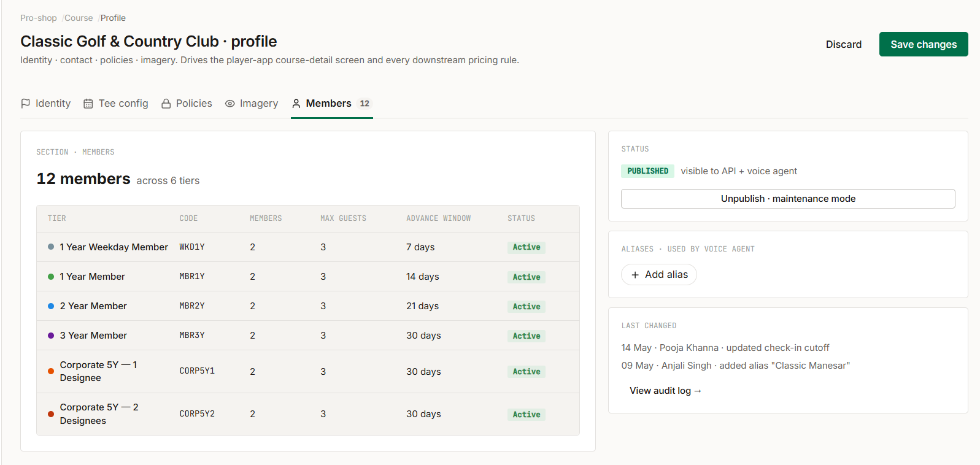Click the MEMBERS column header
The height and width of the screenshot is (465, 980).
click(266, 218)
